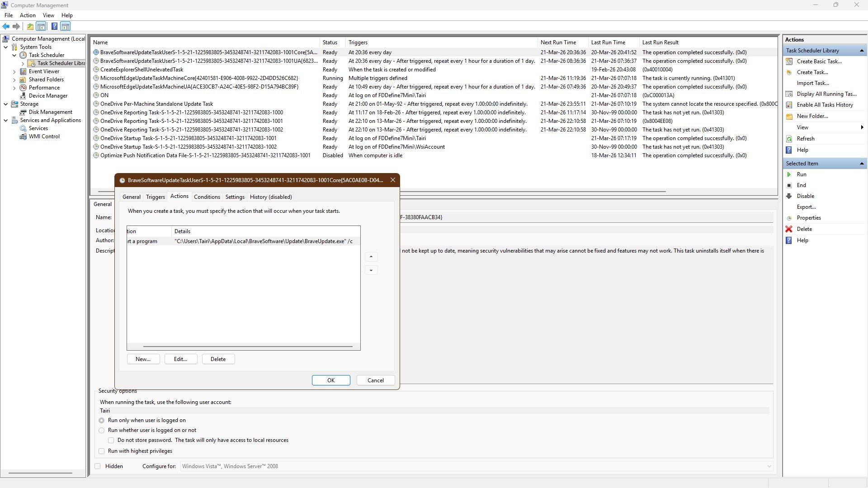This screenshot has height=488, width=868.
Task: Open the View menu in menu bar
Action: [x=48, y=15]
